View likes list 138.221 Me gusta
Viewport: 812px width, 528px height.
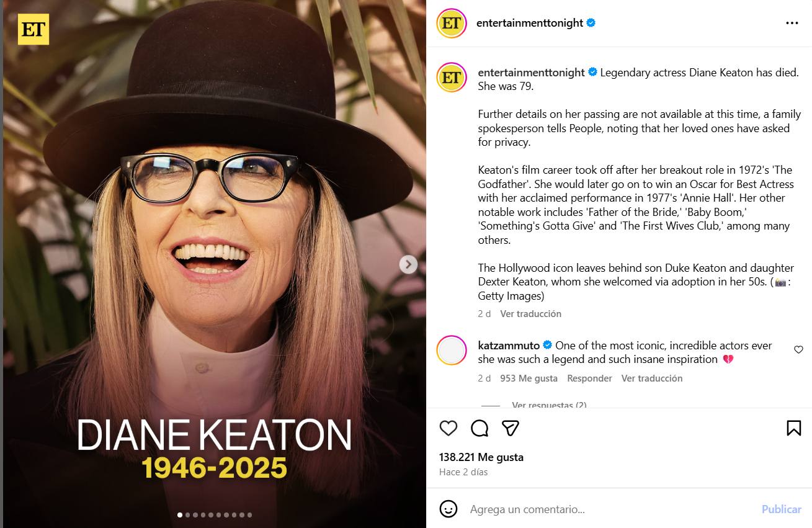click(481, 457)
